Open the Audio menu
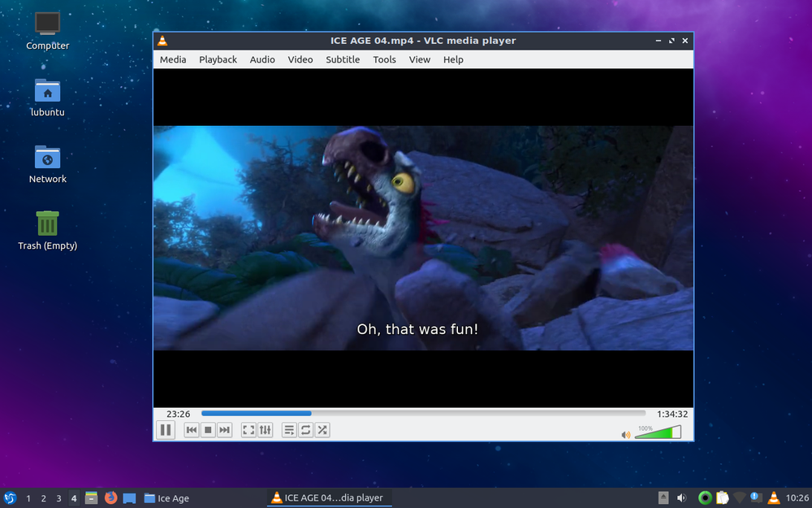The image size is (812, 508). pos(261,59)
